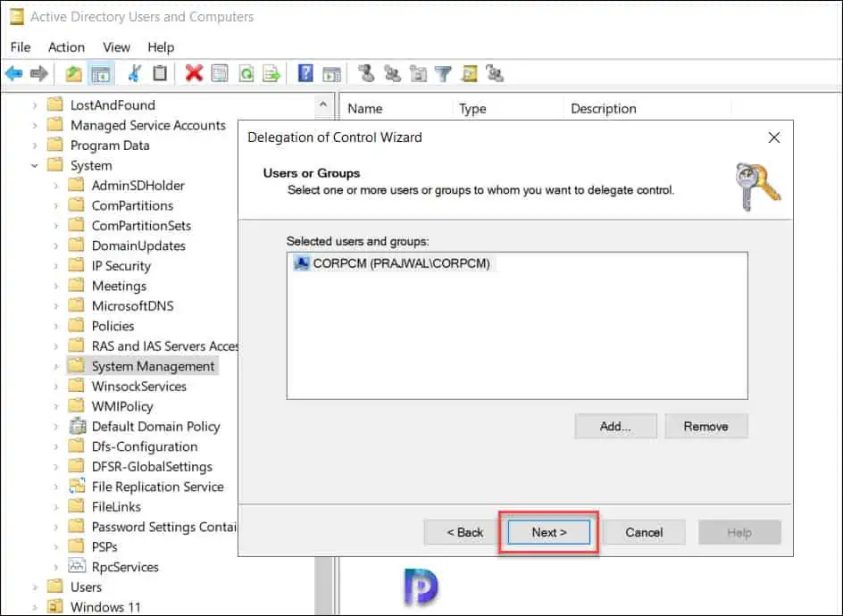Click Create new user icon
Screen dimensions: 843x616
click(367, 72)
